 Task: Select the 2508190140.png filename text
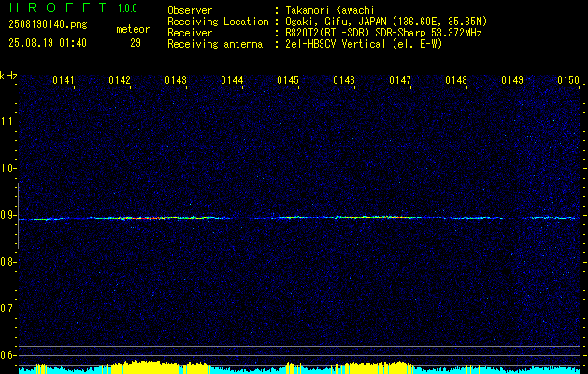pos(48,25)
